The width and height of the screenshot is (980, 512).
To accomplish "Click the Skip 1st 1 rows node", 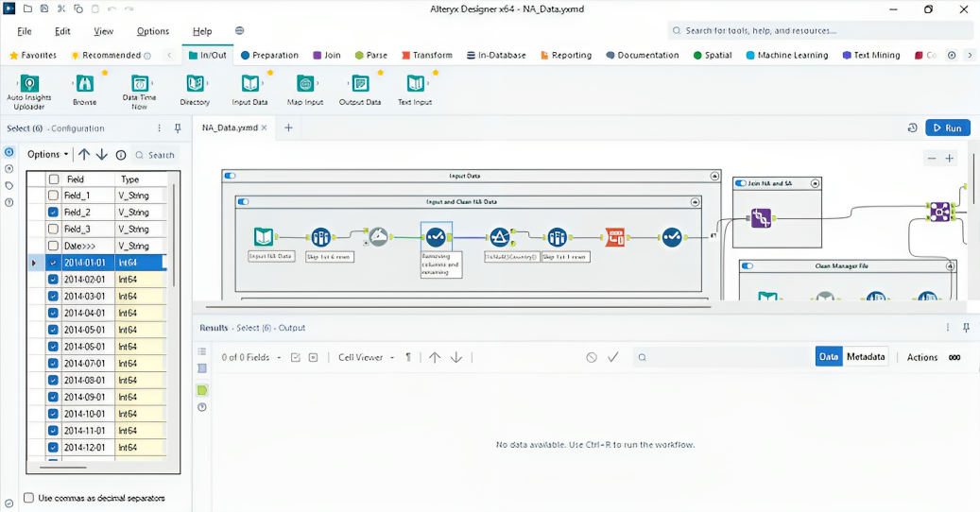I will (557, 237).
